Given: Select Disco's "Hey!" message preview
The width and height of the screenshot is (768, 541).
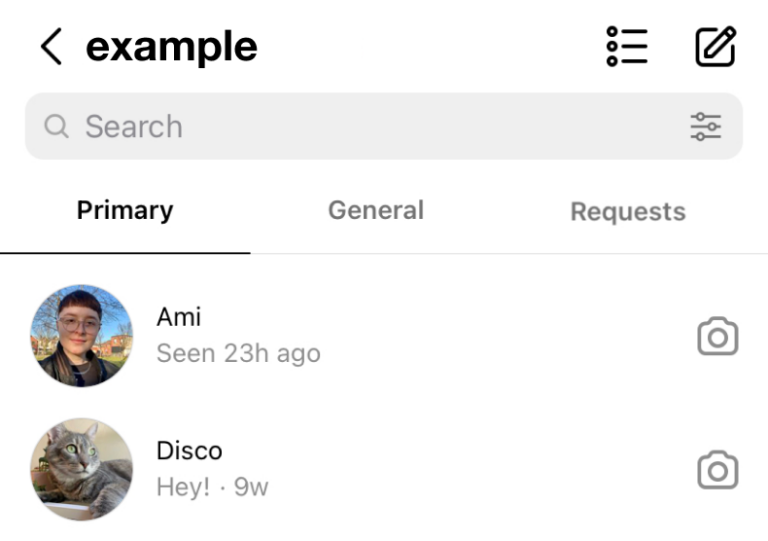Looking at the screenshot, I should point(183,487).
